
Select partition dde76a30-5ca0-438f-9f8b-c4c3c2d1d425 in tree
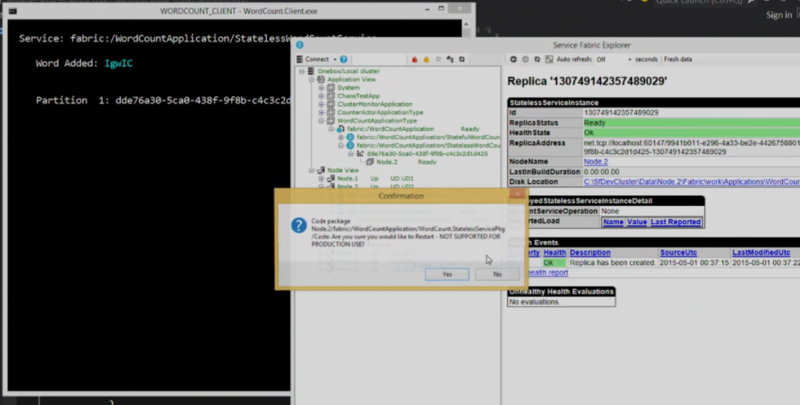coord(427,154)
